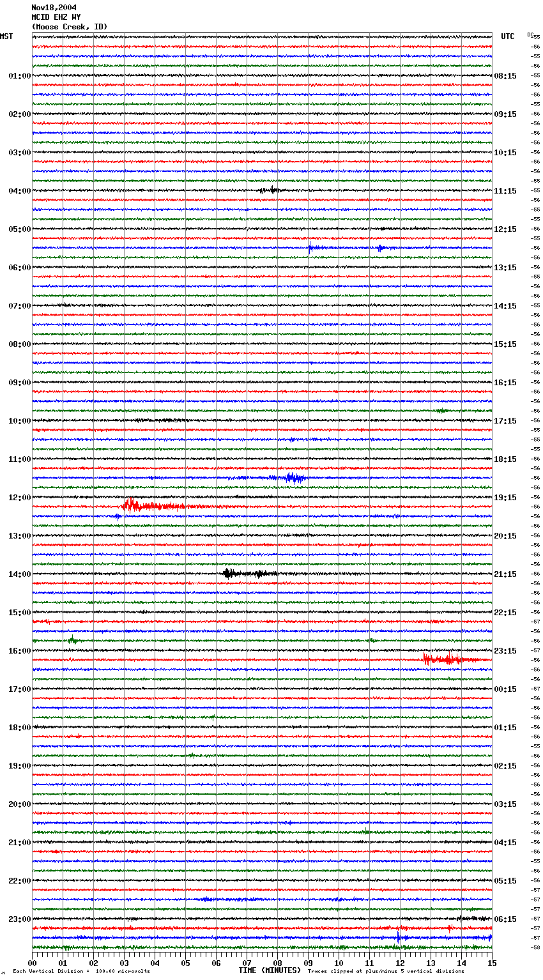Click the "22:00" MST hour label

tap(20, 881)
